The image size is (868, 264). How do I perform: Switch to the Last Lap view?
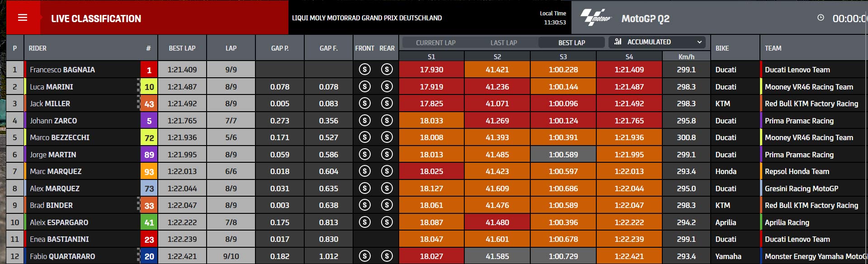tap(504, 42)
